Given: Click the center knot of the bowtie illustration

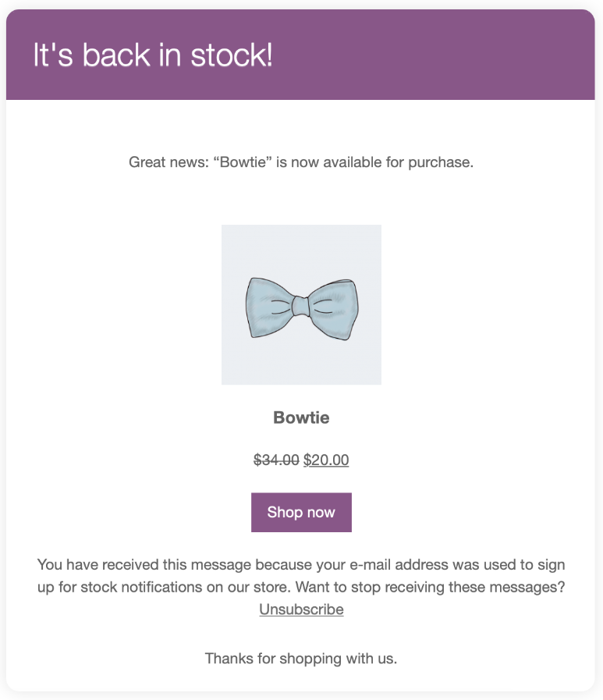Looking at the screenshot, I should coord(300,305).
